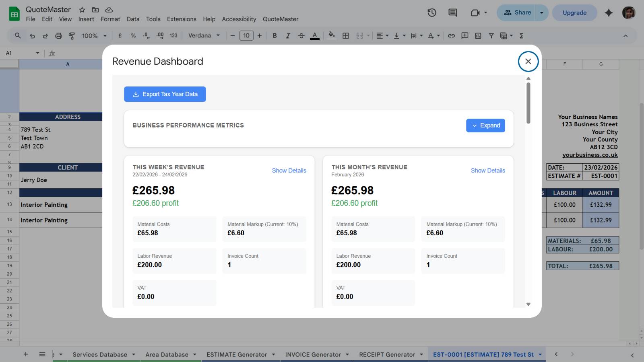
Task: Toggle strikethrough formatting
Action: click(x=301, y=35)
